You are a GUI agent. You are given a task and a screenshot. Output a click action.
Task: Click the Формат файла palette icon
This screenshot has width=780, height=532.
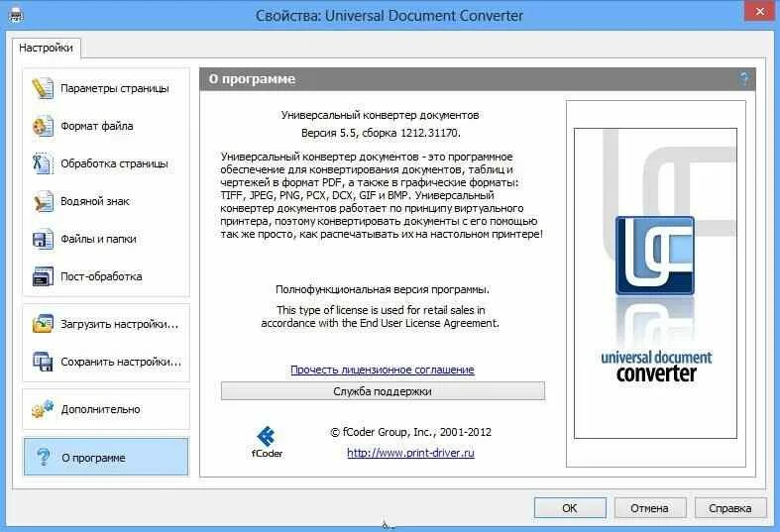43,126
